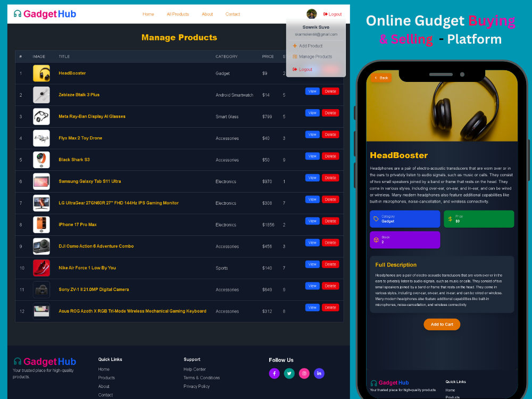
Task: View the Black Shark S3 product
Action: pos(312,156)
